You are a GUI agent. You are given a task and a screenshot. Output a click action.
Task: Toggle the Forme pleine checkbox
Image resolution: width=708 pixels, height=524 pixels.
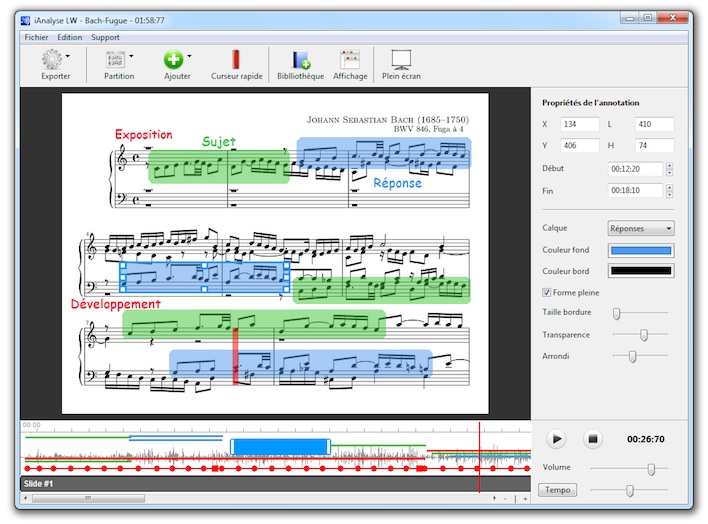click(546, 292)
